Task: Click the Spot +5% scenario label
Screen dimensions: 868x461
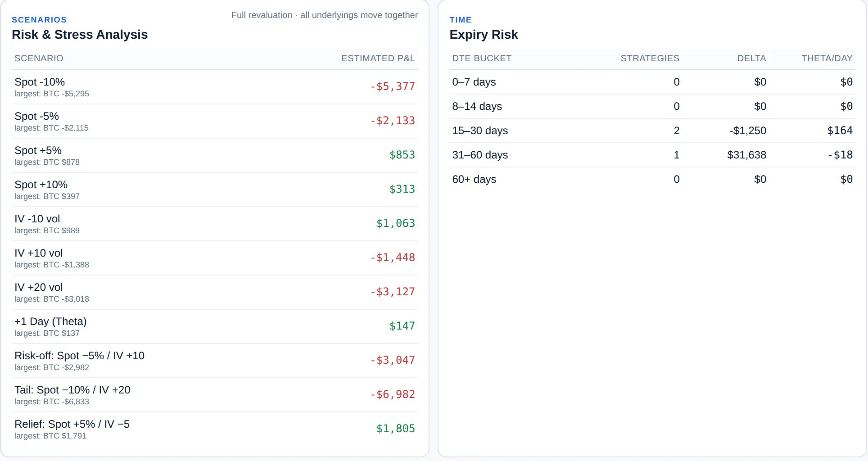Action: click(38, 150)
